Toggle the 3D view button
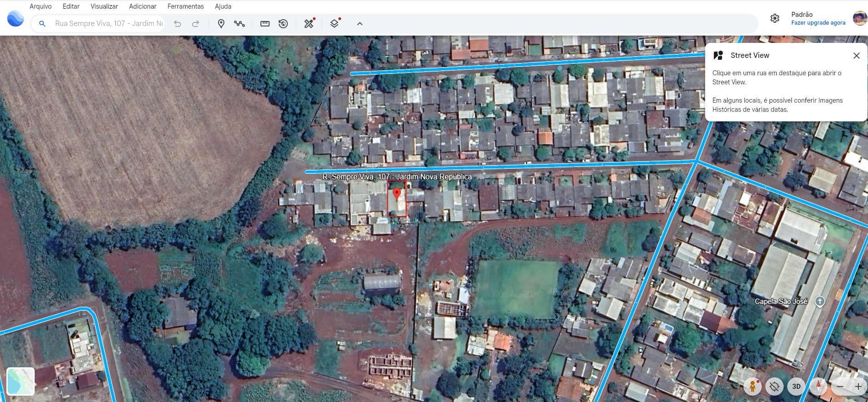This screenshot has height=402, width=868. click(x=796, y=386)
